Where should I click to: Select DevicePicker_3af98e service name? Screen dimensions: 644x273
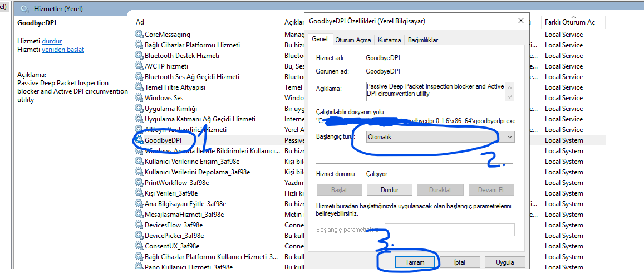pyautogui.click(x=174, y=236)
